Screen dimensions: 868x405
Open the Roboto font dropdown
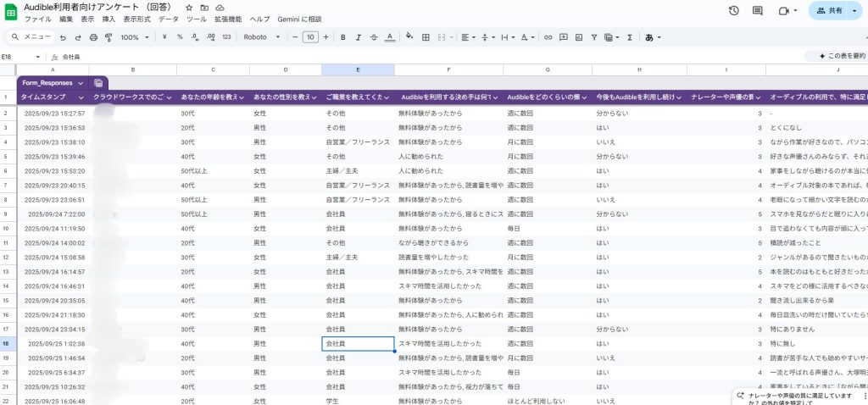point(261,37)
